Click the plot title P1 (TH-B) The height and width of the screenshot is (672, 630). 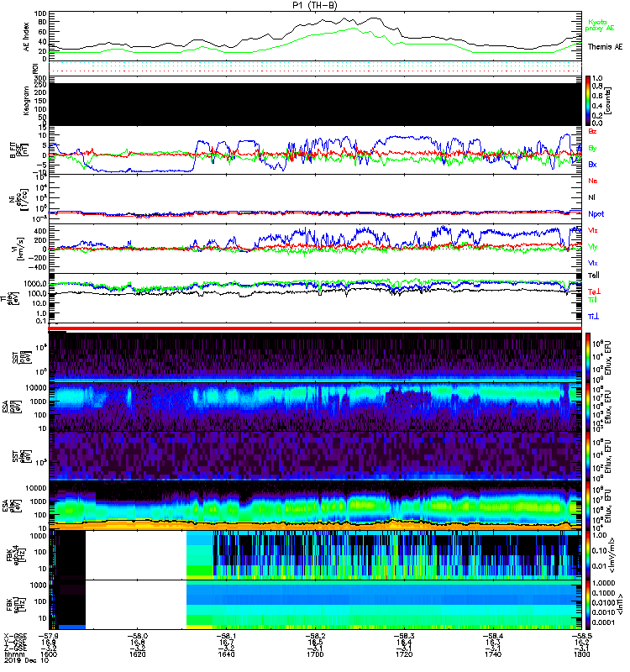pos(314,5)
